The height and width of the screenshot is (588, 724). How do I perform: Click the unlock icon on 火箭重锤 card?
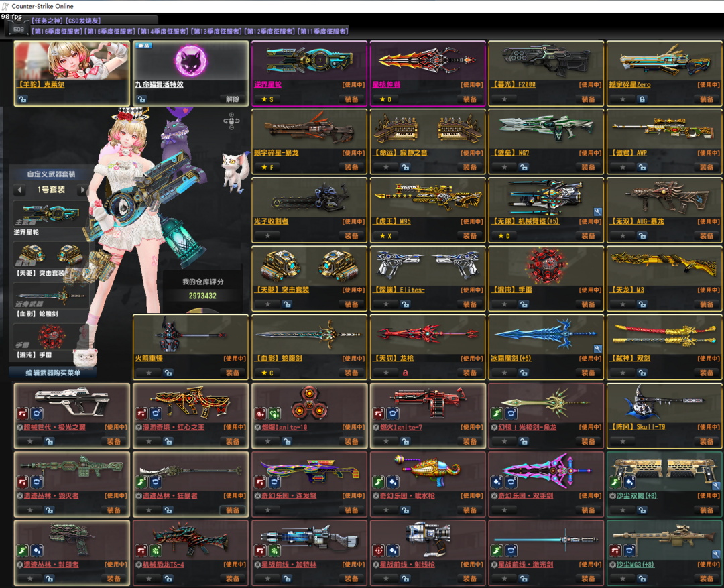pos(168,373)
